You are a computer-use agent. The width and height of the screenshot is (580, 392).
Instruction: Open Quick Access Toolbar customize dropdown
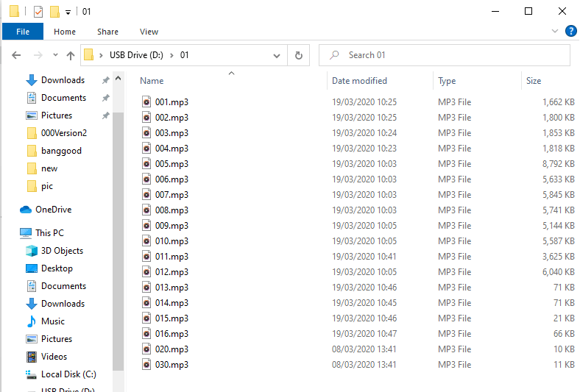(68, 13)
